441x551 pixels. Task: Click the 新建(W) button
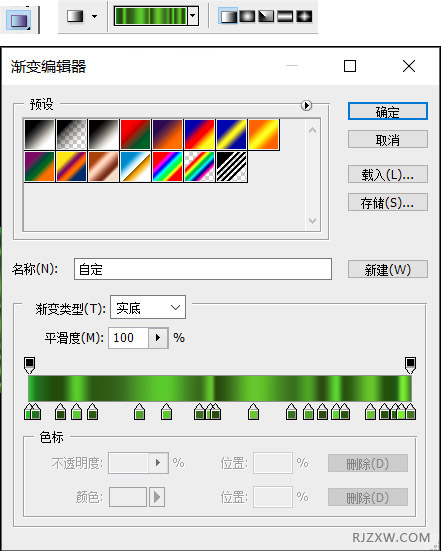[x=388, y=269]
